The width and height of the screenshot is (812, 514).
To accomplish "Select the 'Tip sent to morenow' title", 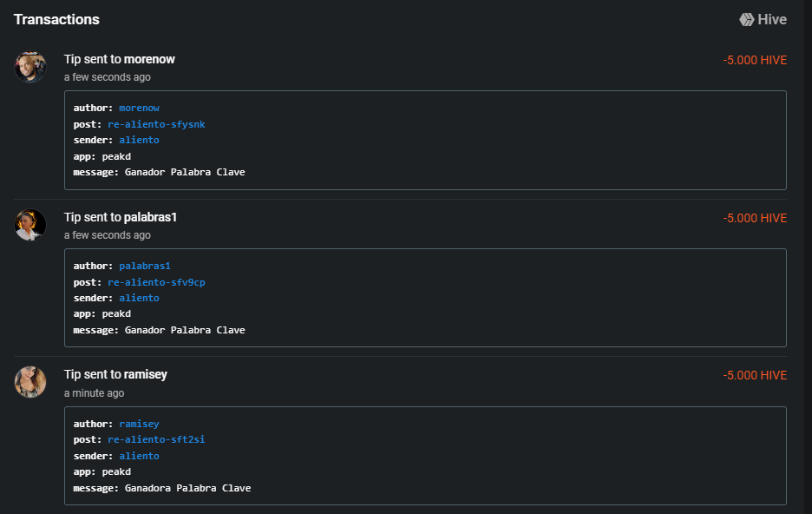I will (120, 60).
